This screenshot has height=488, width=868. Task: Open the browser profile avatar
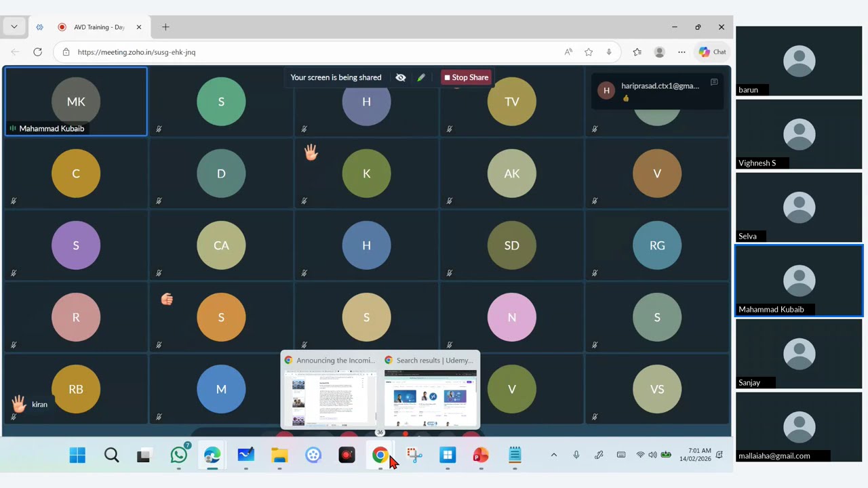(x=659, y=52)
